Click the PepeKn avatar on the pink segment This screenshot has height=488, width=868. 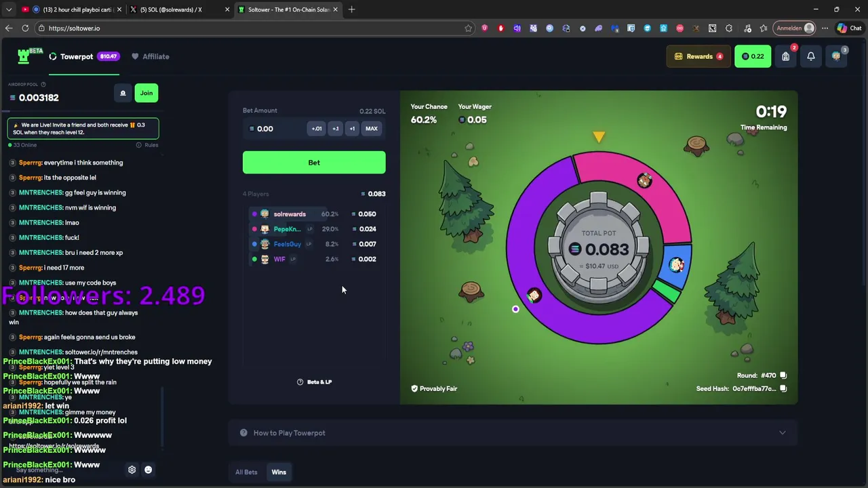click(644, 180)
